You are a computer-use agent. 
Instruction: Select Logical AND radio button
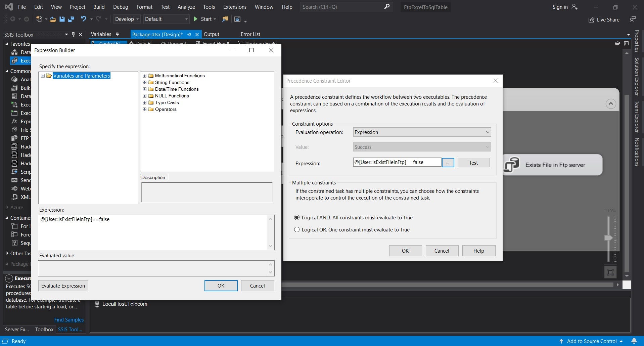click(296, 217)
